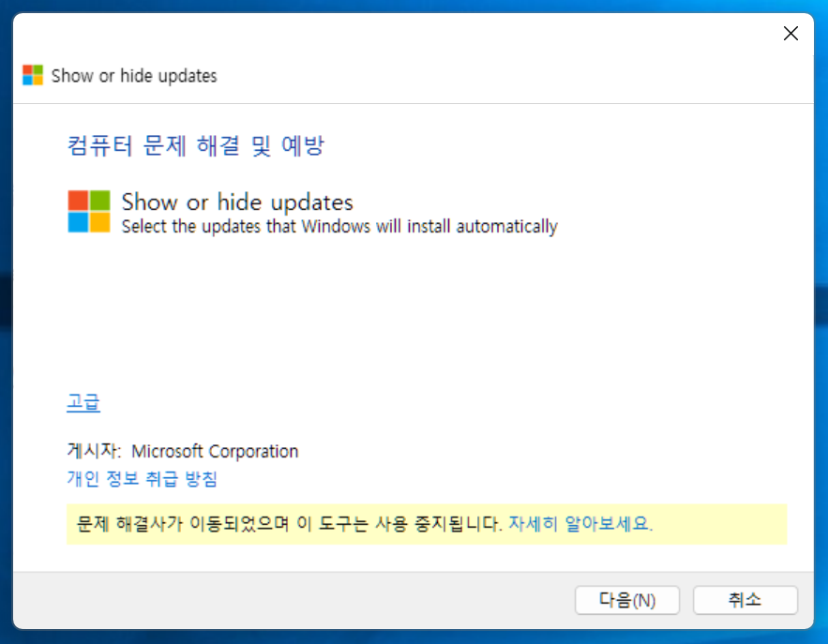Open 개인 정보 취급 방침 link
This screenshot has height=644, width=828.
coord(142,479)
